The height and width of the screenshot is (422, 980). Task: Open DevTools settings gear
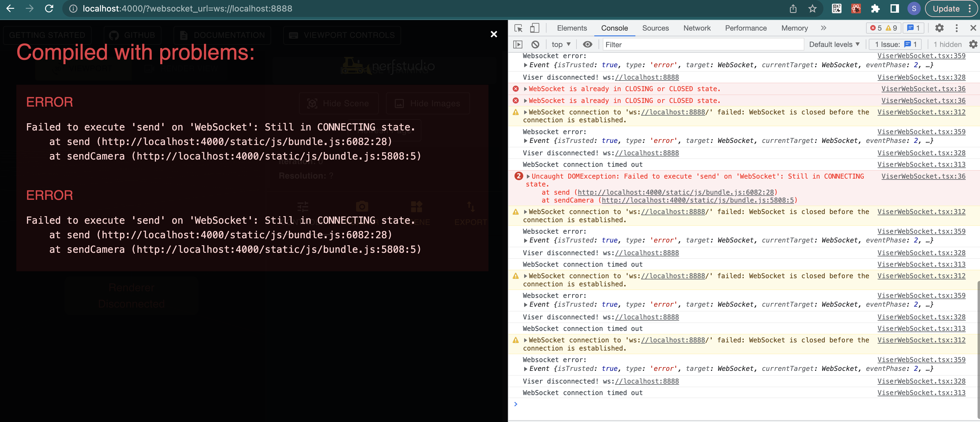coord(939,28)
